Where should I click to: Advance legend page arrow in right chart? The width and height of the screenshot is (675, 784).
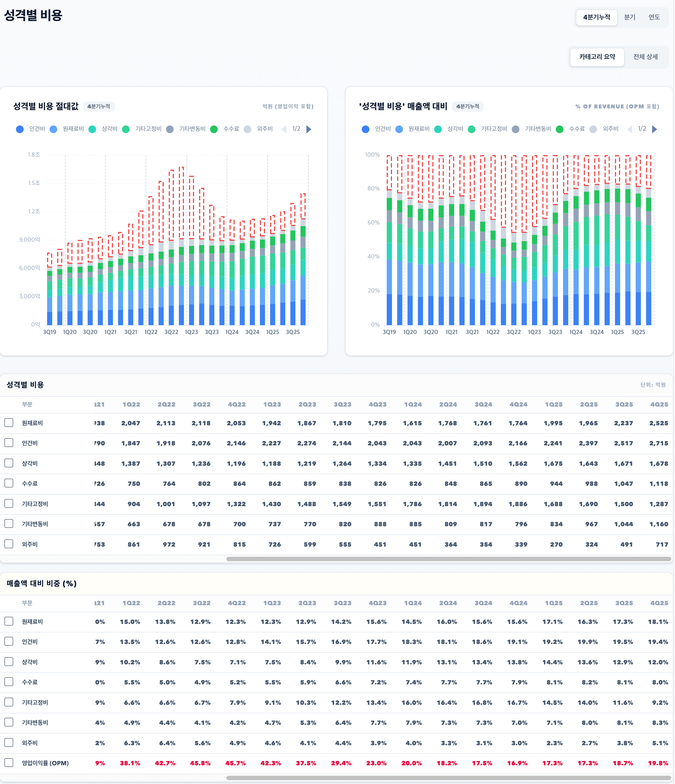click(655, 129)
